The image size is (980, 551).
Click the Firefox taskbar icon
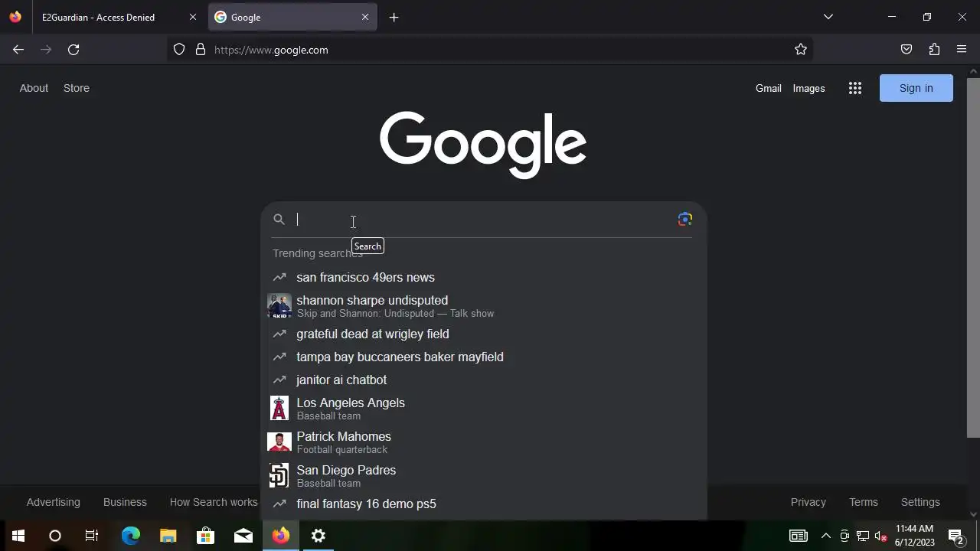[x=281, y=536]
